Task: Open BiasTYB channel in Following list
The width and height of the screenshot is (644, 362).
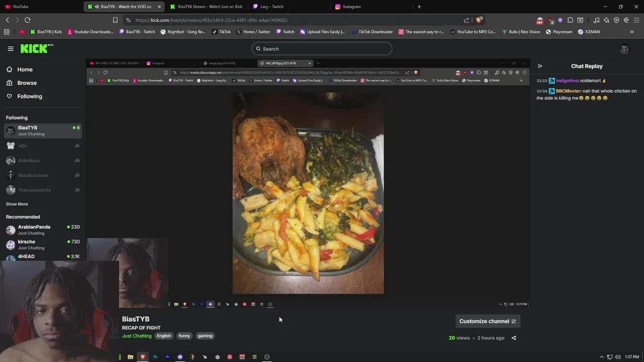Action: (x=43, y=131)
